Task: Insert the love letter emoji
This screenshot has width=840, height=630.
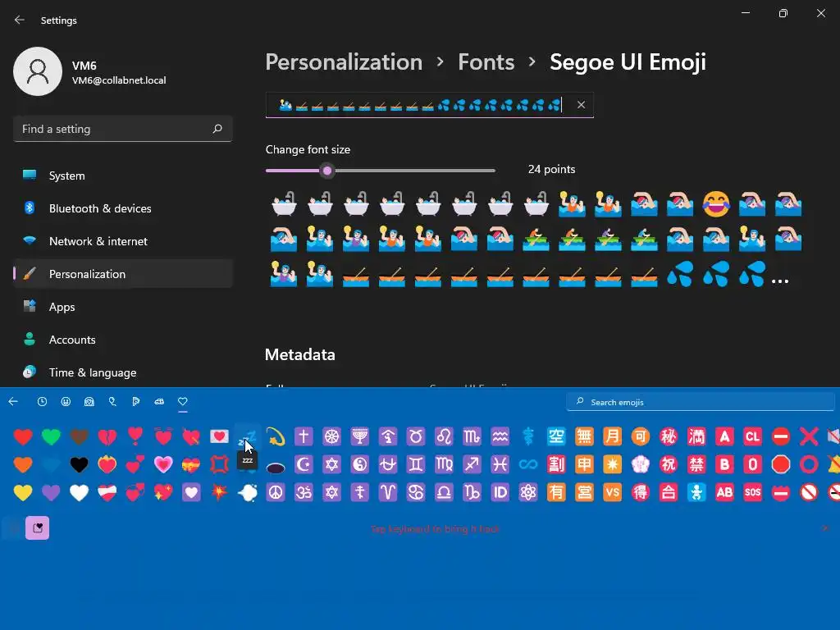Action: [219, 436]
